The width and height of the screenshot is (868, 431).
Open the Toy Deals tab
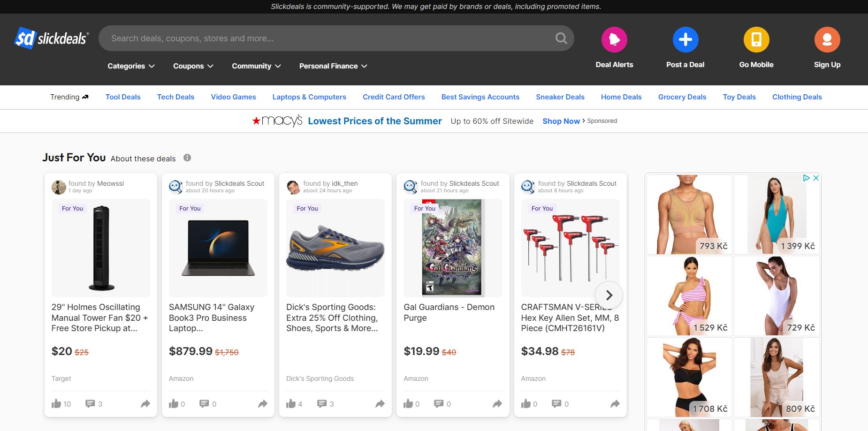point(739,97)
